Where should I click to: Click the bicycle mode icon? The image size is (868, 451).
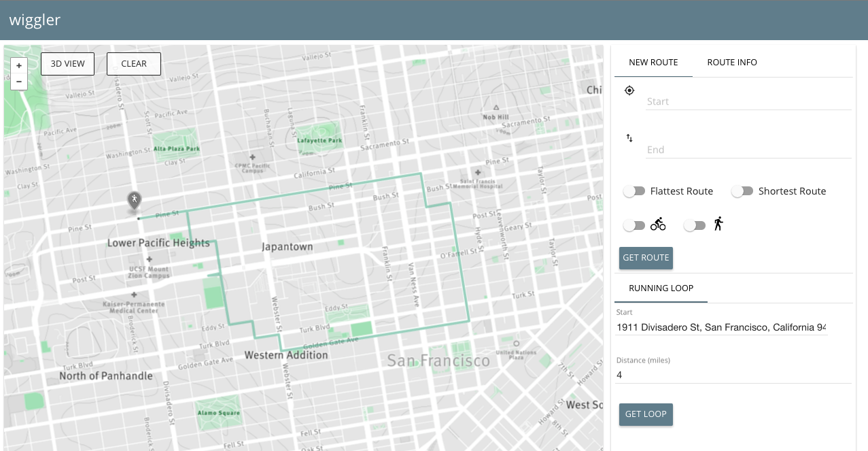pos(658,224)
